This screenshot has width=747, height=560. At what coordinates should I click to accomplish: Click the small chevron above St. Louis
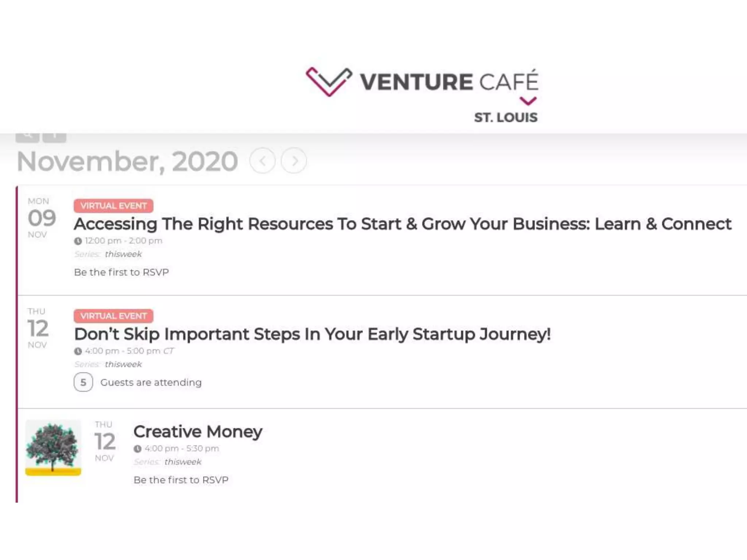[x=527, y=100]
